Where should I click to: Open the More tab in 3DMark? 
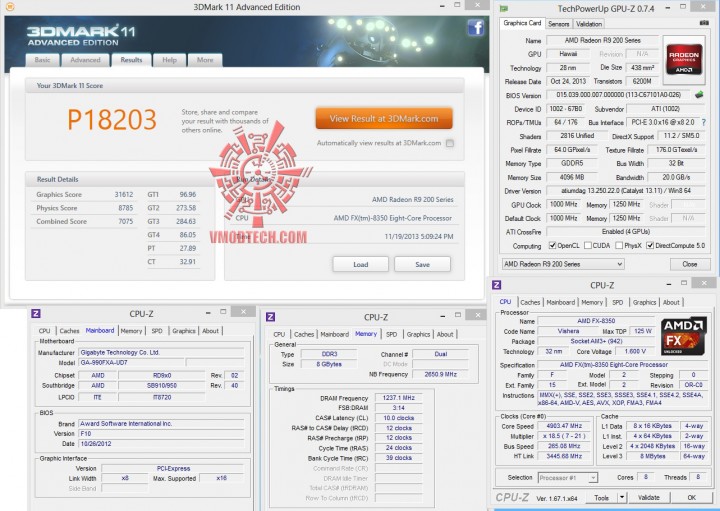(205, 60)
